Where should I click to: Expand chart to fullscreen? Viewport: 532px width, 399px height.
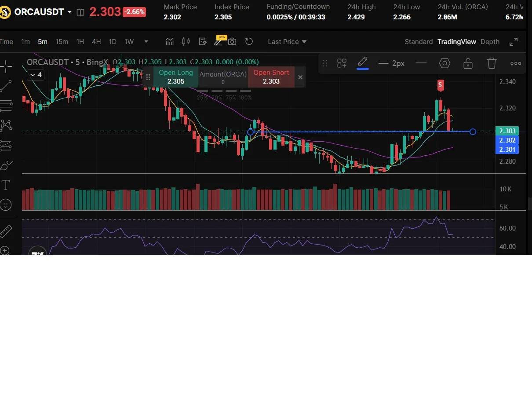pos(514,42)
